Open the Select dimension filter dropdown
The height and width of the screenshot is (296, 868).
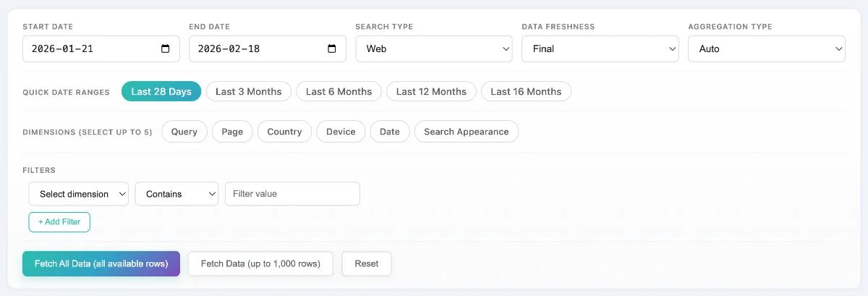(79, 194)
